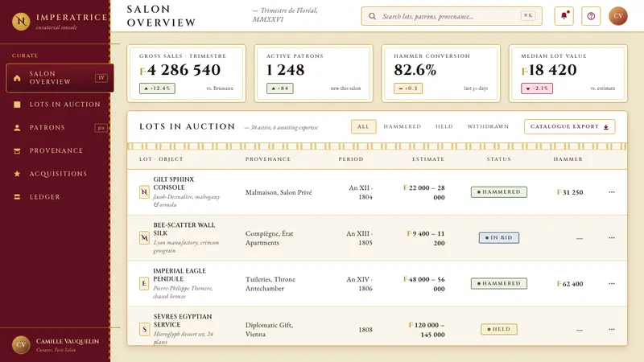Click the ⌘K shortcut badge
Viewport: 644px width, 362px height.
[x=528, y=15]
